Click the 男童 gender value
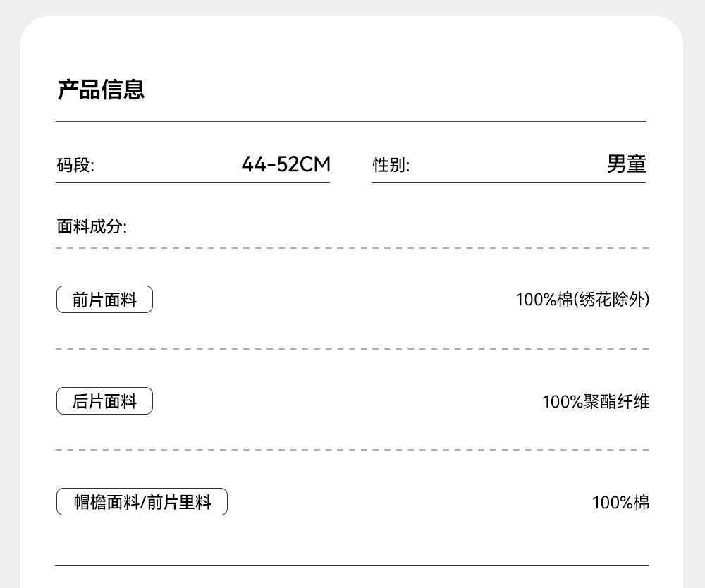Screen dimensions: 705x588 pos(626,164)
